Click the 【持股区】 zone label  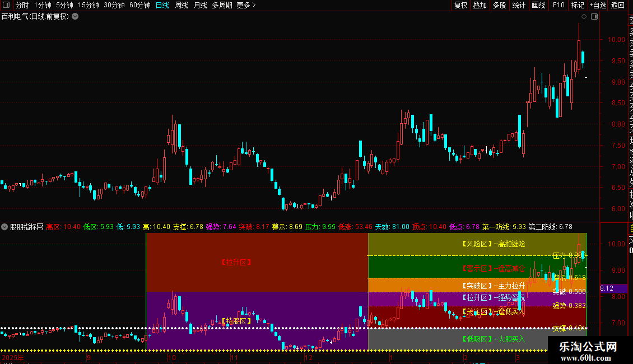[x=236, y=321]
